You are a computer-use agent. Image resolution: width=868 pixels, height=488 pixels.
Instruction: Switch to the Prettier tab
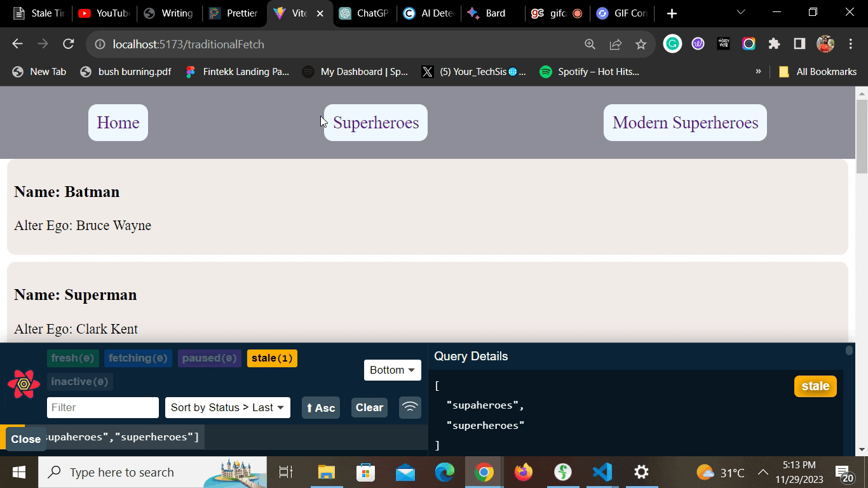(x=233, y=13)
